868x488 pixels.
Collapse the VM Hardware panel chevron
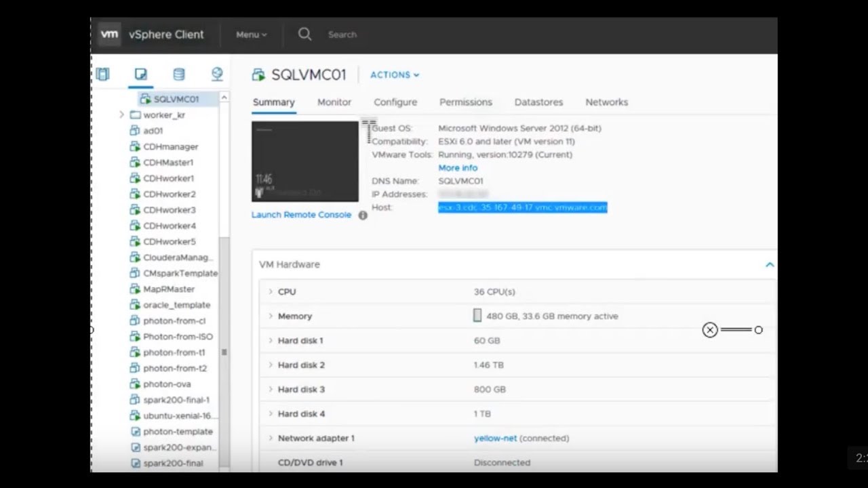point(769,264)
